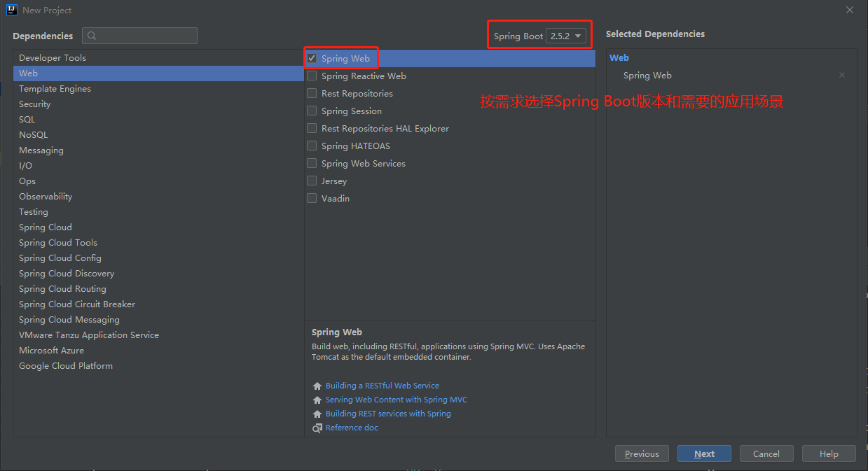Uncheck the Spring Web checkbox
The image size is (868, 471).
312,58
